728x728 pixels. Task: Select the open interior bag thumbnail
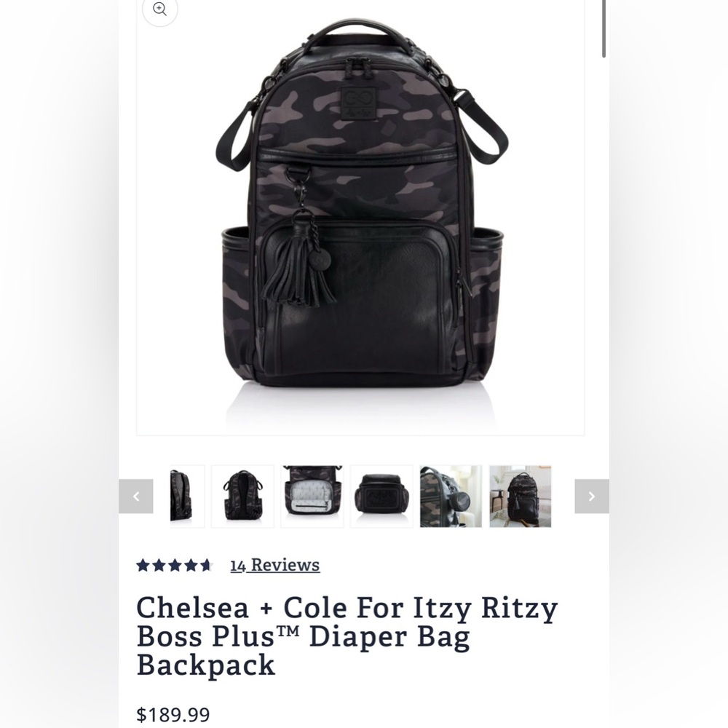tap(312, 496)
